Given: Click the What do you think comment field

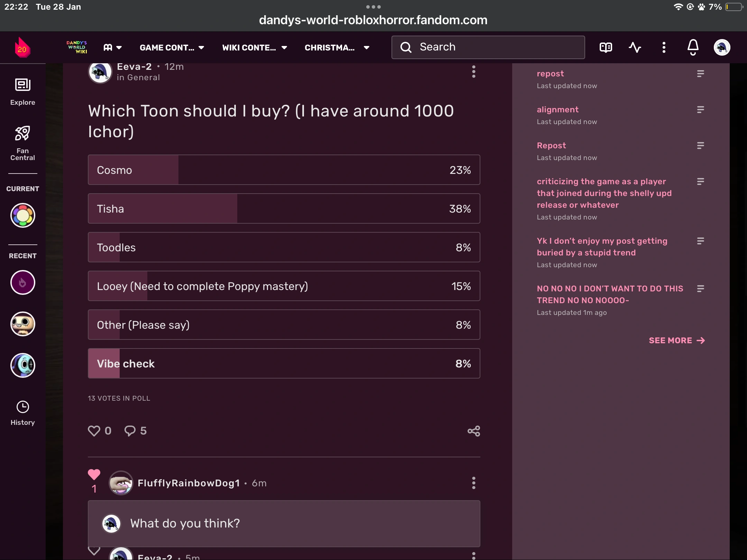Looking at the screenshot, I should click(284, 523).
